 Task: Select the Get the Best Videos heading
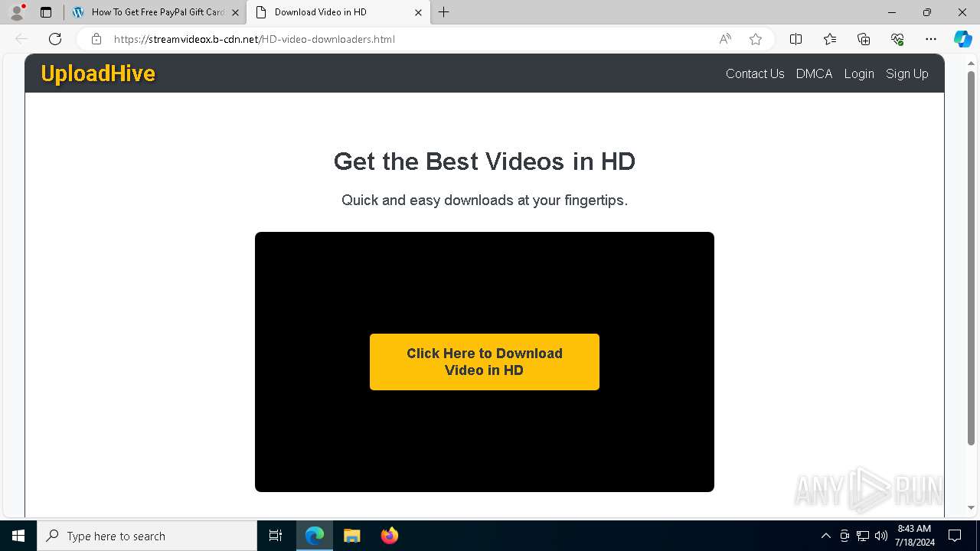click(x=485, y=161)
